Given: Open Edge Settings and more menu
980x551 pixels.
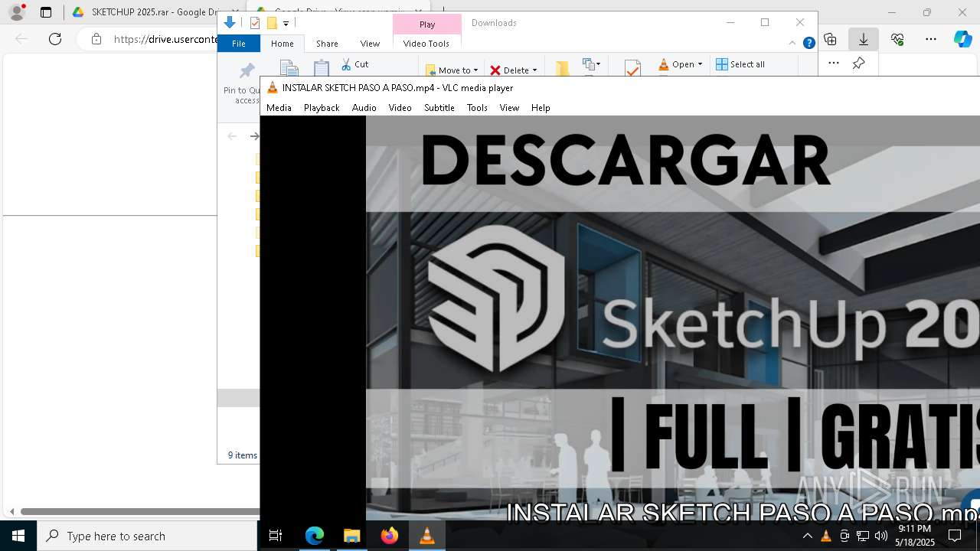Looking at the screenshot, I should click(931, 39).
